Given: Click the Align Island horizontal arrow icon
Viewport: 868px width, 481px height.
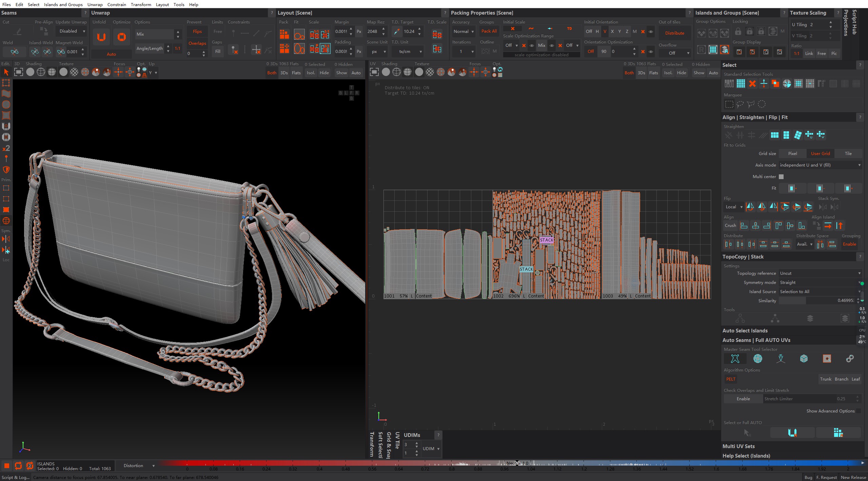Looking at the screenshot, I should (828, 226).
